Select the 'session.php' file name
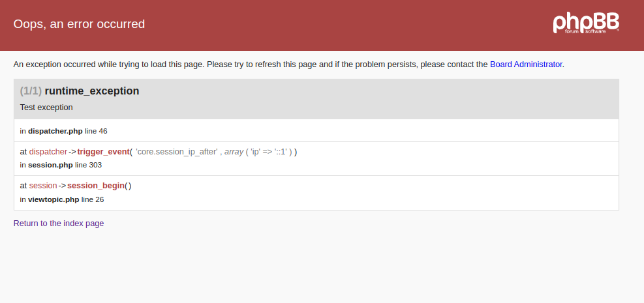Image resolution: width=644 pixels, height=303 pixels. 50,166
